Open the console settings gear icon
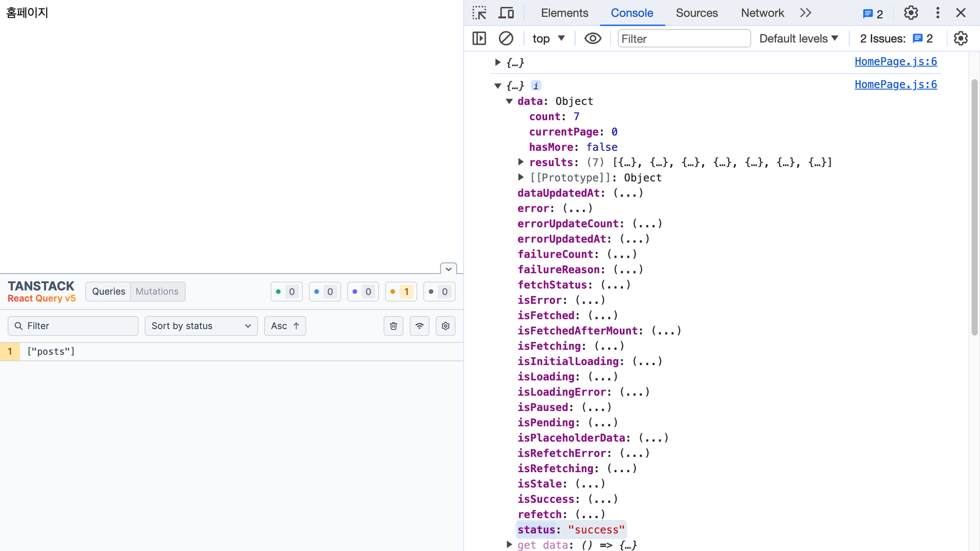This screenshot has height=551, width=980. [960, 38]
